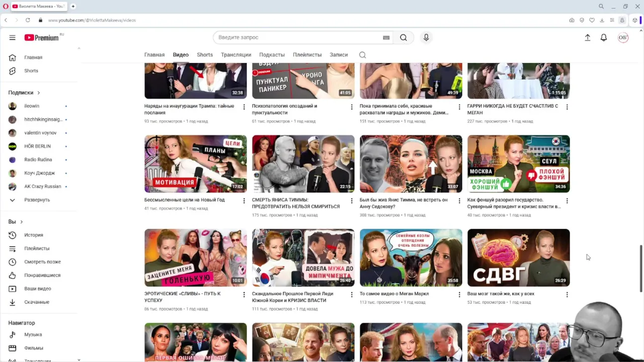The height and width of the screenshot is (362, 644).
Task: Open the Вы section chevron
Action: pos(21,222)
